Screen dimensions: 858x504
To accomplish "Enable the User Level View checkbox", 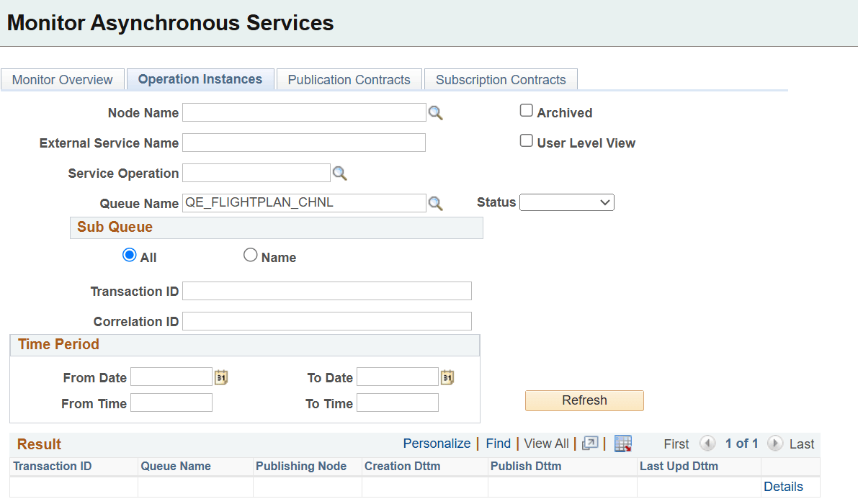I will [x=526, y=140].
